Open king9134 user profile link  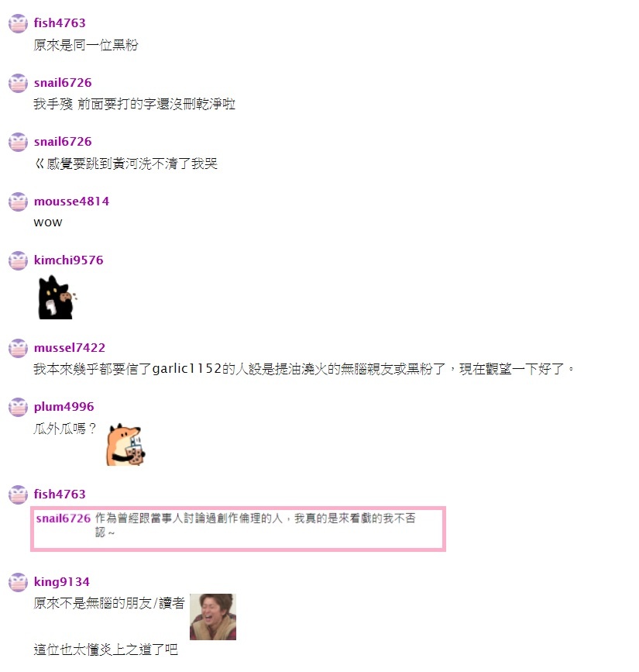coord(62,582)
